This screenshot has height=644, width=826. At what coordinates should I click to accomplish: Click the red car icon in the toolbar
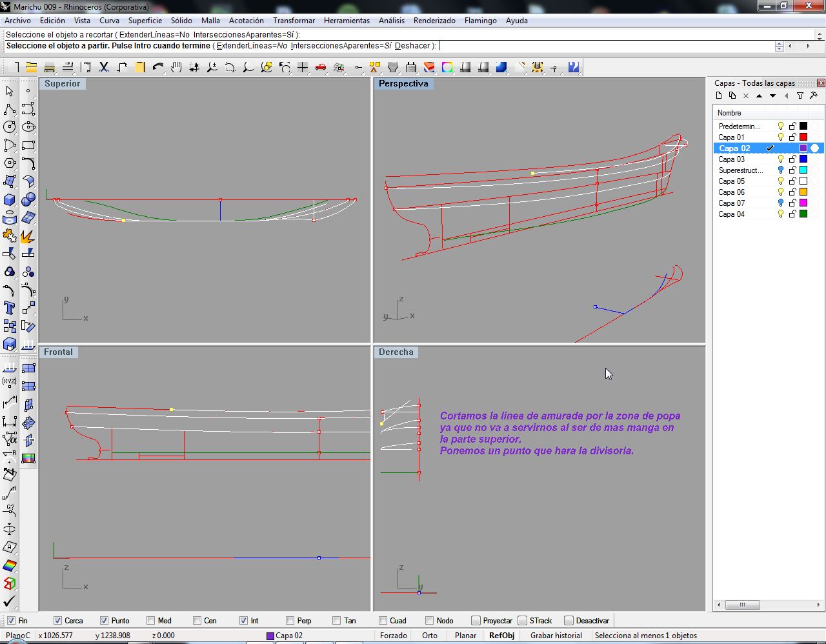point(321,67)
